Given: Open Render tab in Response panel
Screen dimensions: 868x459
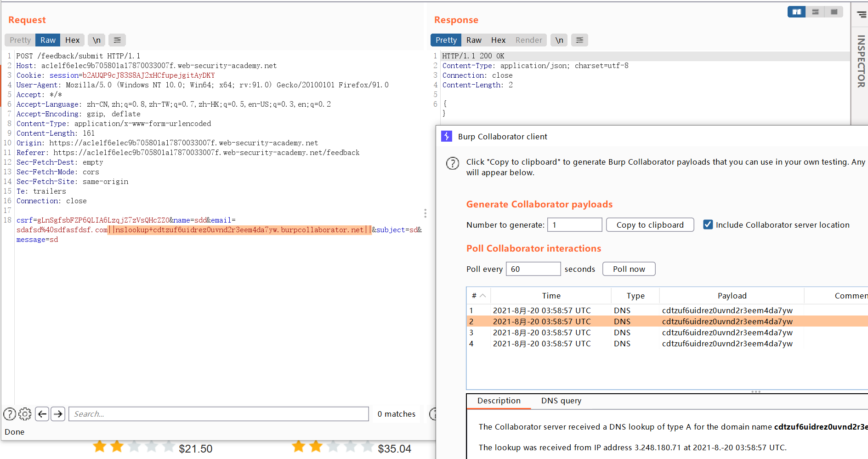Looking at the screenshot, I should 529,40.
